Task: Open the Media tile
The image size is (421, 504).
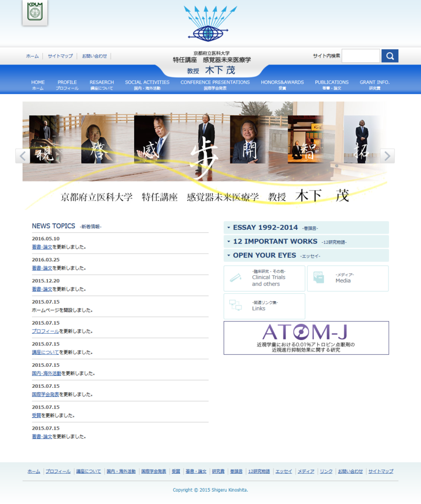Action: click(347, 279)
